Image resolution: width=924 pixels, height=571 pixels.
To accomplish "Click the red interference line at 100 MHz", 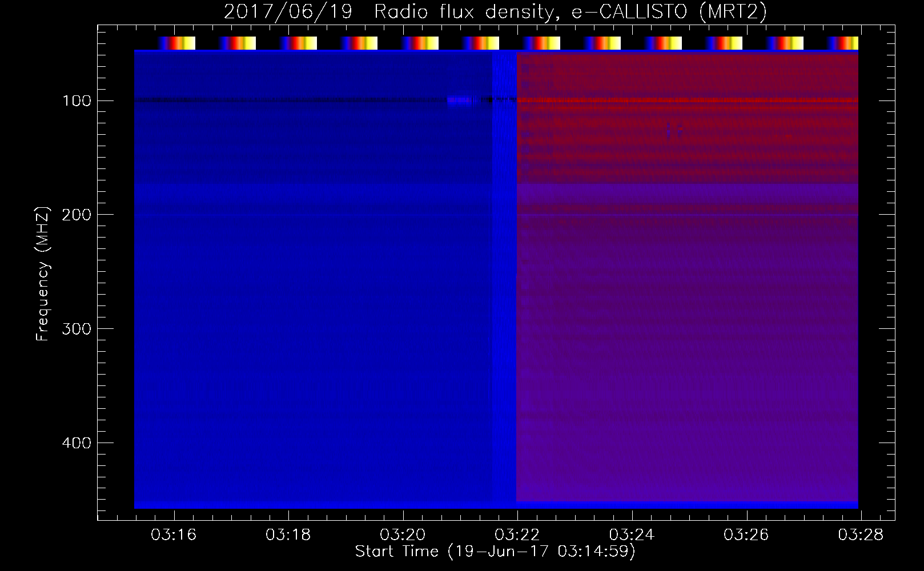I will tap(688, 100).
